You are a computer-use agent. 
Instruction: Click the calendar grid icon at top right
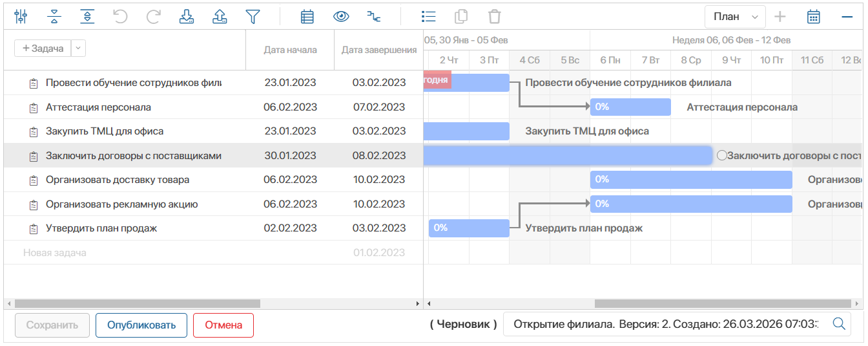tap(814, 16)
